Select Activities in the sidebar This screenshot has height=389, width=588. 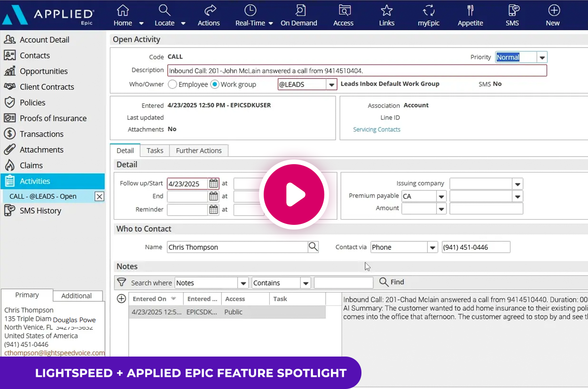click(53, 181)
